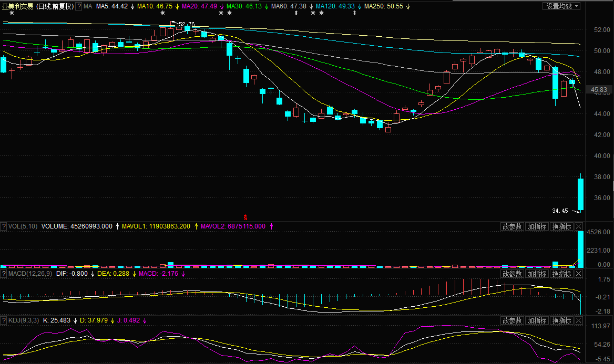This screenshot has width=614, height=364.
Task: Click the final large cyan gap-down candlestick
Action: [x=581, y=194]
